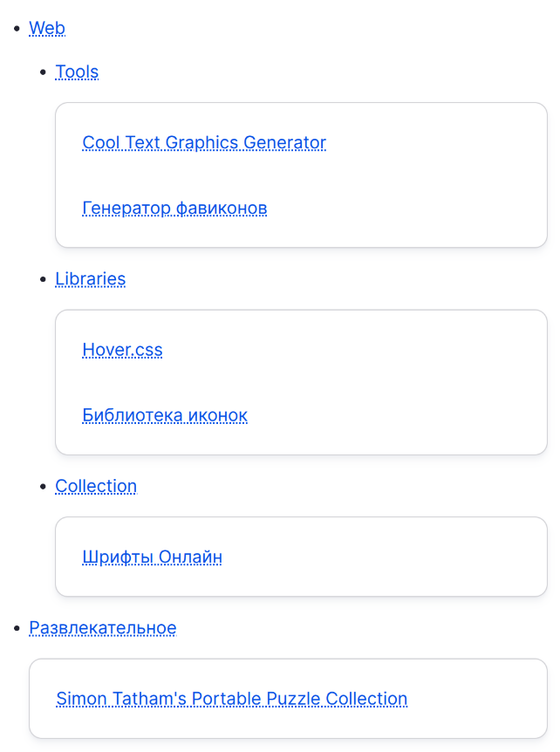The image size is (560, 752).
Task: Follow the Libraries section link
Action: [x=90, y=279]
